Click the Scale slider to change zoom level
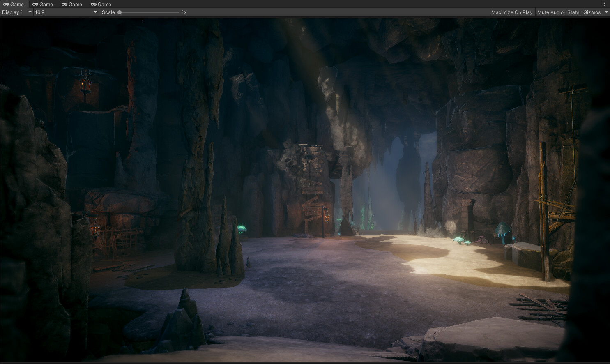610x364 pixels. (148, 12)
